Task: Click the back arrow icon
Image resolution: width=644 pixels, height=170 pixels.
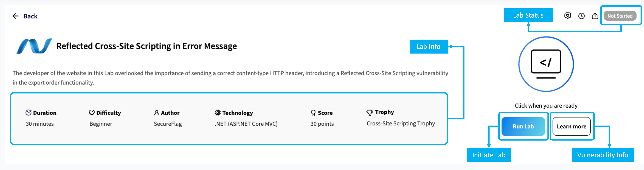Action: click(15, 16)
